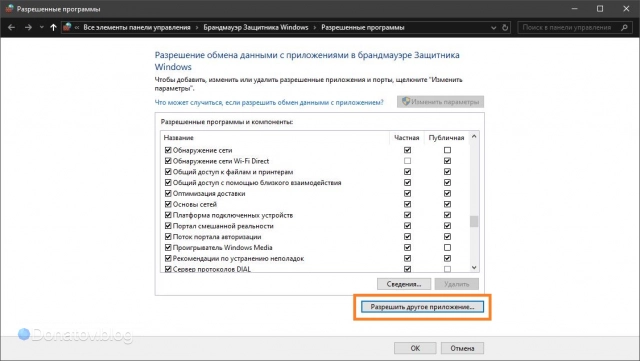Click 'Частная' column header
This screenshot has width=640, height=361.
(x=407, y=138)
